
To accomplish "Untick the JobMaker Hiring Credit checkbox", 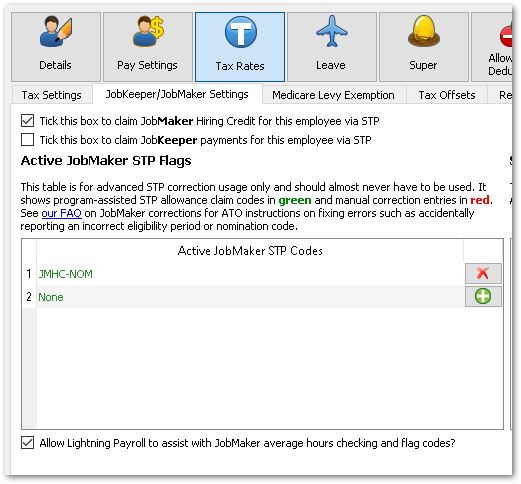I will (x=27, y=121).
